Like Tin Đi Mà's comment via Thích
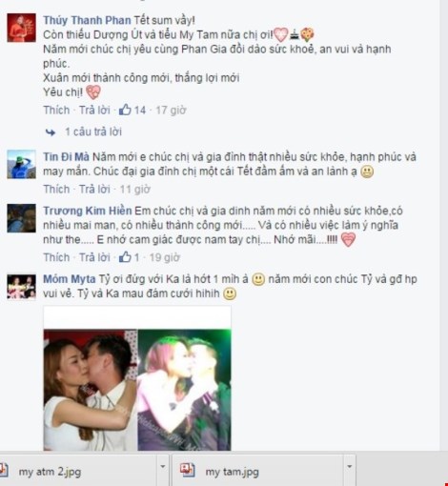 pos(56,190)
